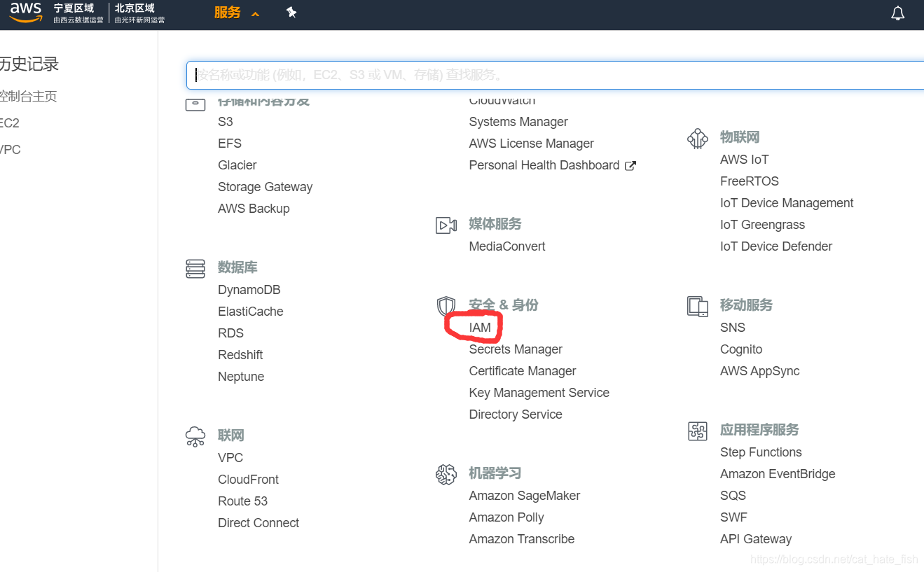924x572 pixels.
Task: Open ElastiCache service
Action: pos(251,312)
